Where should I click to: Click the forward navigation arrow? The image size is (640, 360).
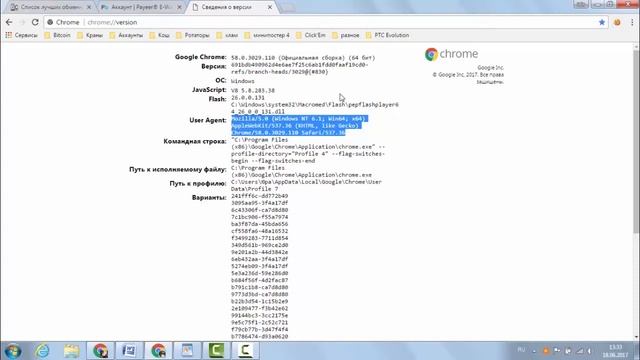[22, 22]
